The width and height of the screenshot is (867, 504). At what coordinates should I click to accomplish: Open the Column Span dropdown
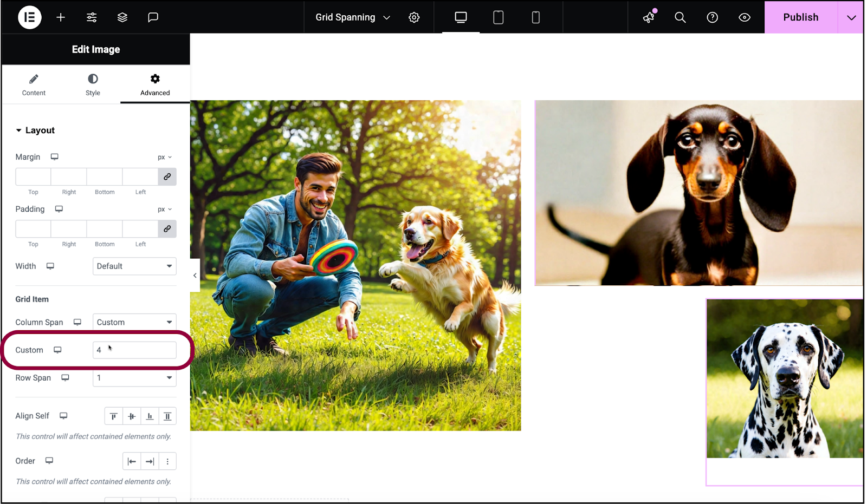134,322
